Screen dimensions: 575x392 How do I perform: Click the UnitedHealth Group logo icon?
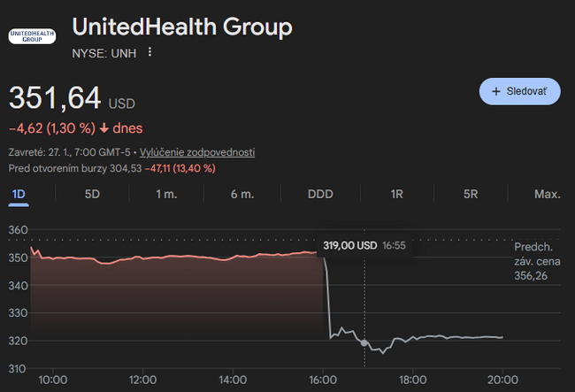pyautogui.click(x=31, y=36)
